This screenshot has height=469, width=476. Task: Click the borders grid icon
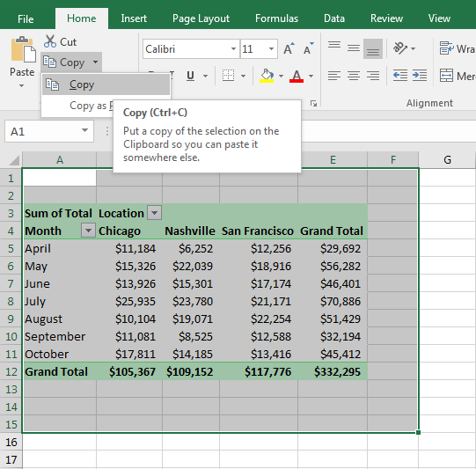pyautogui.click(x=228, y=76)
